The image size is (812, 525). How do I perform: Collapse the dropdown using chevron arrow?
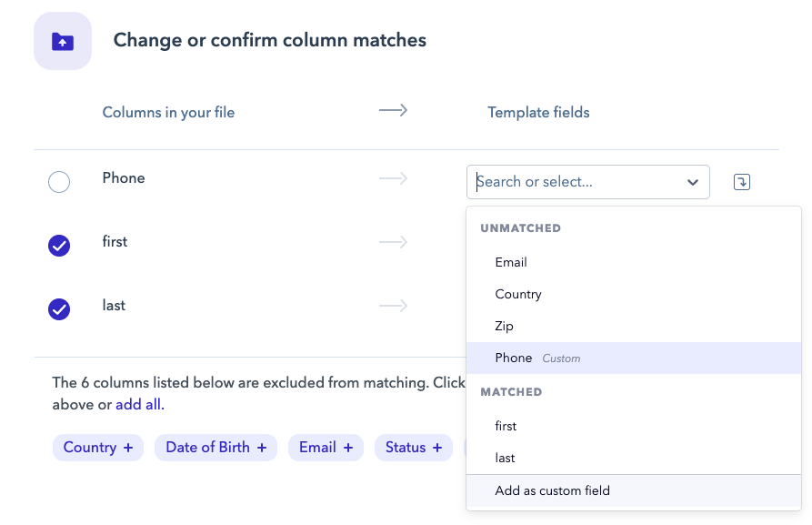click(692, 182)
